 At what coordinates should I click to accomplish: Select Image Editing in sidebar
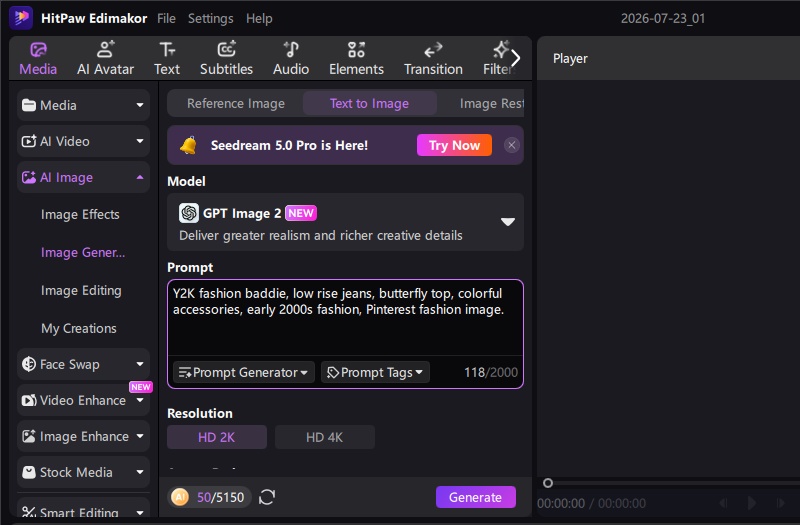pyautogui.click(x=81, y=290)
